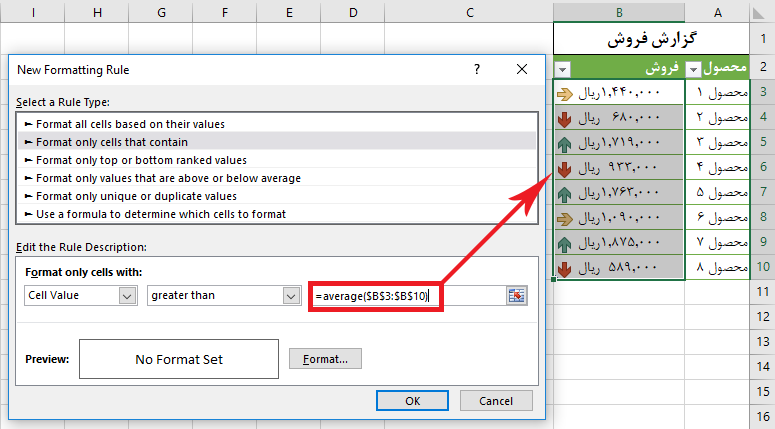Screen dimensions: 775x429
Task: Select column B header
Action: (619, 12)
